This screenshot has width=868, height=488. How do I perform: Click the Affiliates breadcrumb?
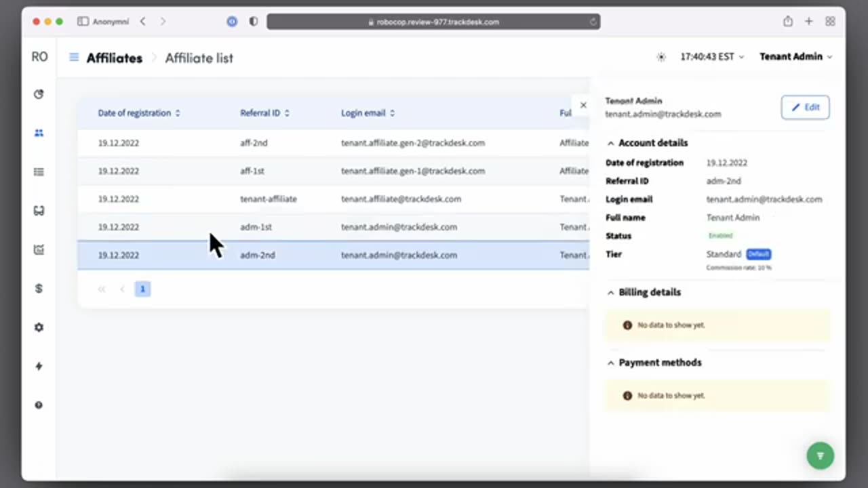[115, 58]
